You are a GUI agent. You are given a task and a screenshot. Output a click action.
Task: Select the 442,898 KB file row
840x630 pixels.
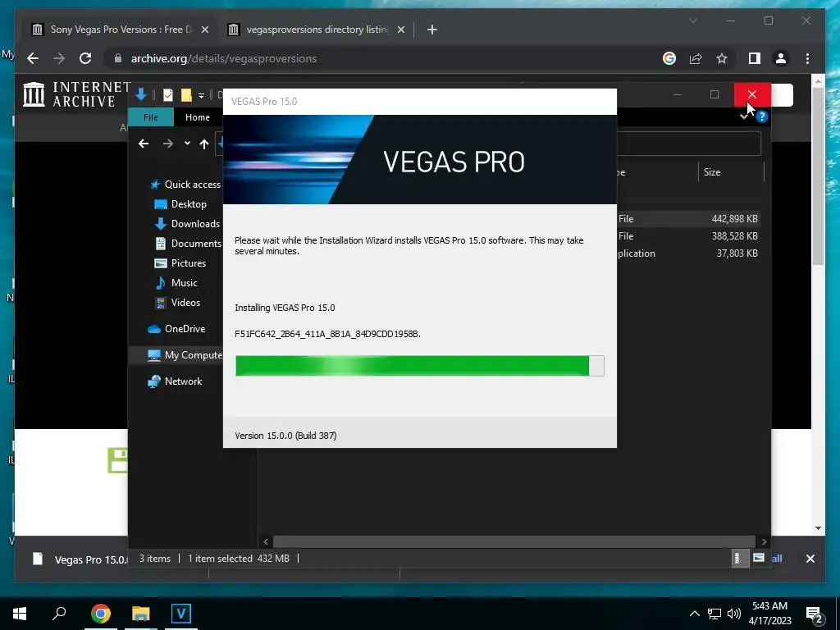pos(688,218)
